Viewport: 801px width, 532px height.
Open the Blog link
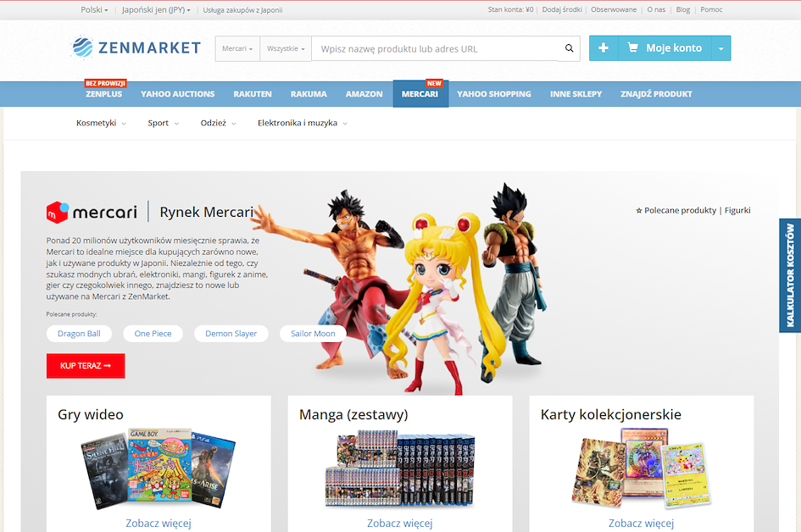click(683, 9)
